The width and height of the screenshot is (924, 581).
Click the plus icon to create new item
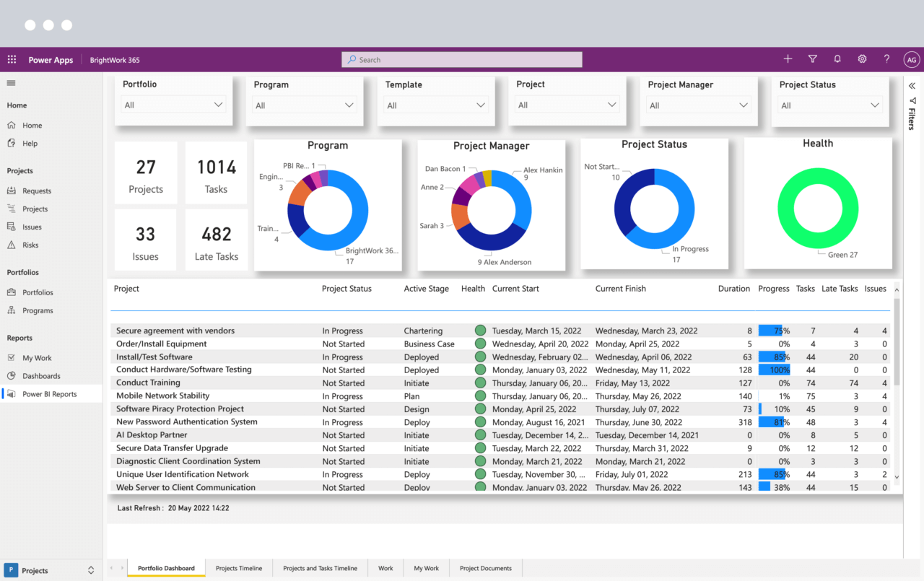tap(788, 59)
